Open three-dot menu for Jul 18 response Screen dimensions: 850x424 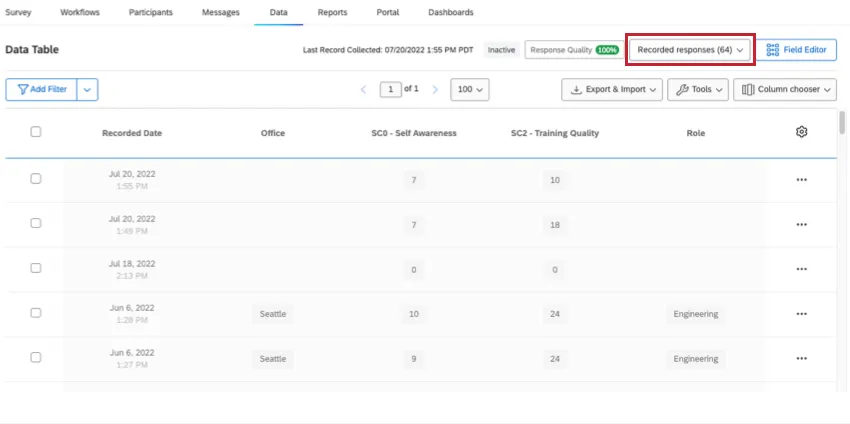[x=801, y=269]
